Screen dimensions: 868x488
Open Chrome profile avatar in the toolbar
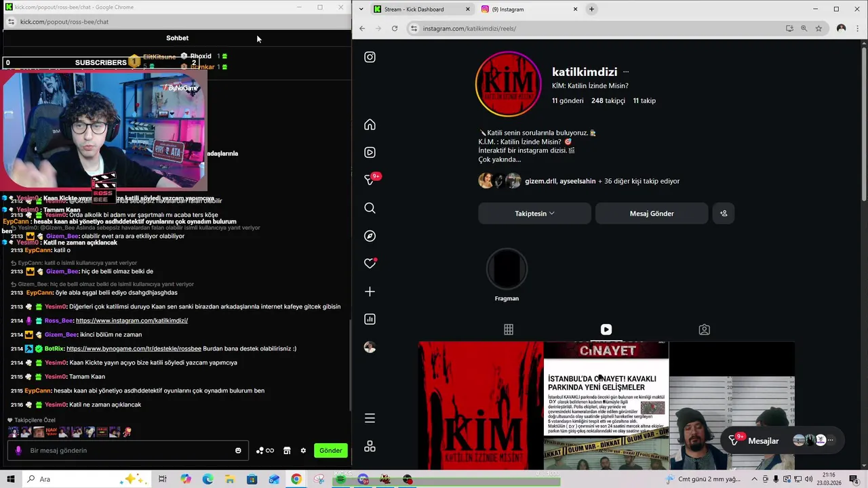click(x=842, y=28)
